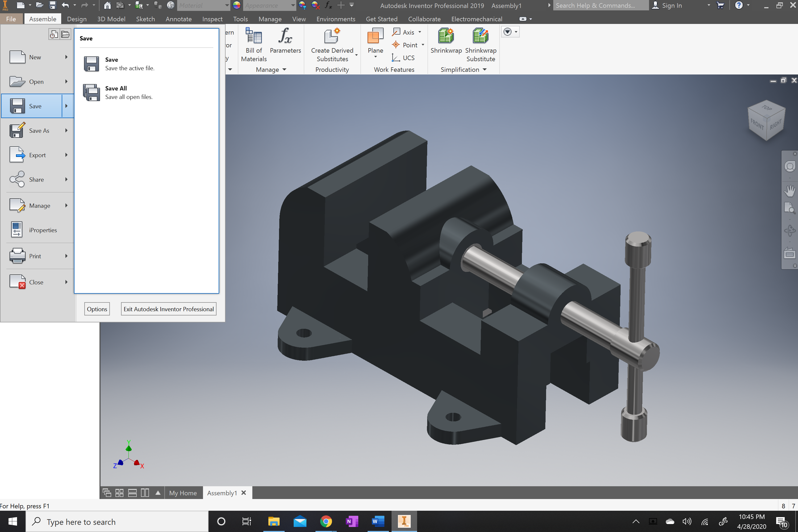Switch to the Sketch ribbon tab

click(146, 19)
